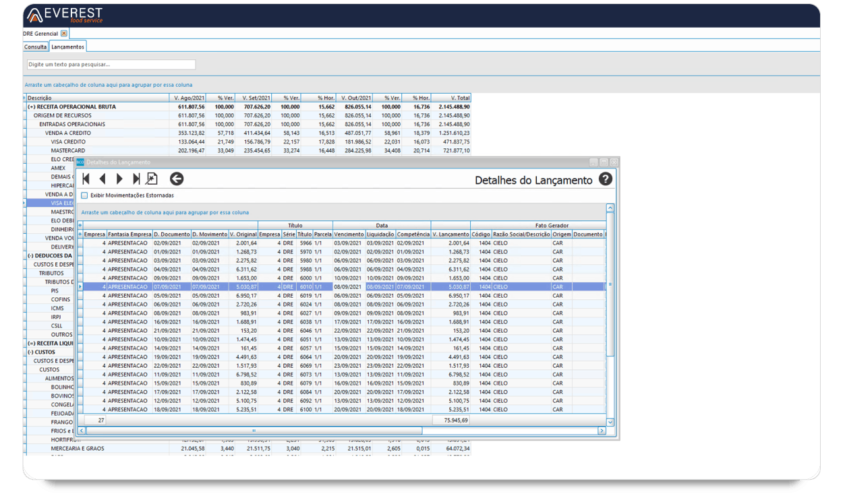Sort by V. Set/2021 column header

[254, 98]
